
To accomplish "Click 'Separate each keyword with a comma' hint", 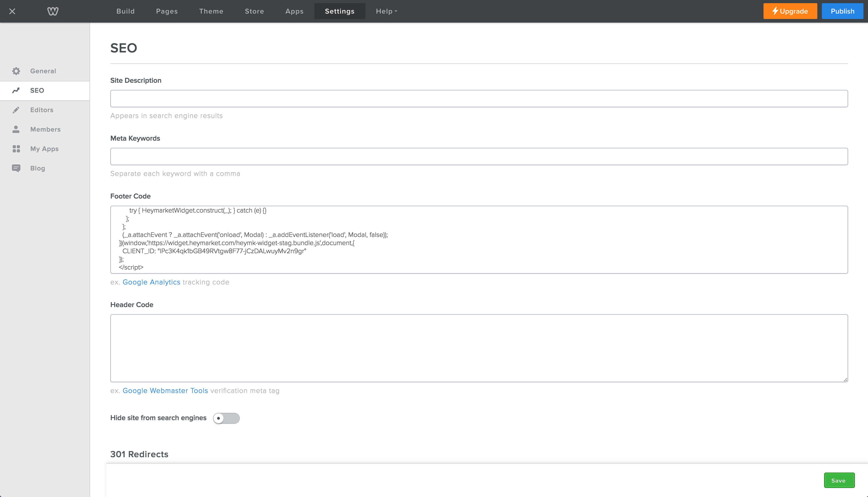I will click(x=175, y=174).
